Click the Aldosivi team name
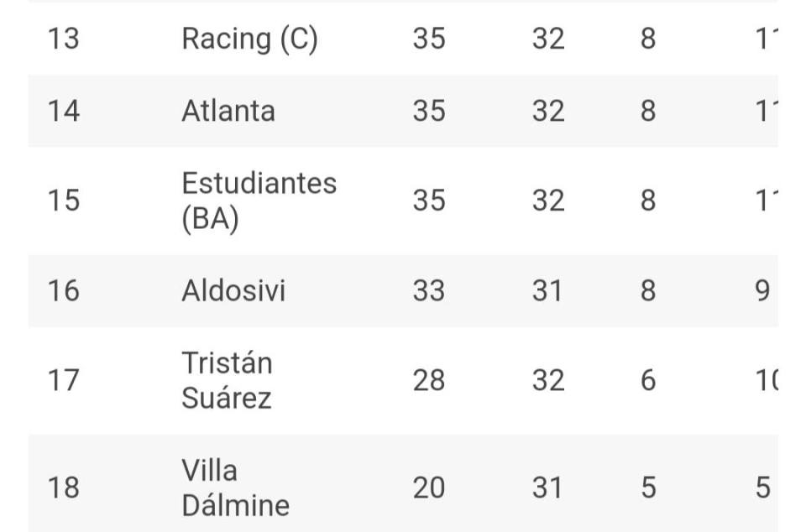Image resolution: width=806 pixels, height=532 pixels. pos(233,290)
